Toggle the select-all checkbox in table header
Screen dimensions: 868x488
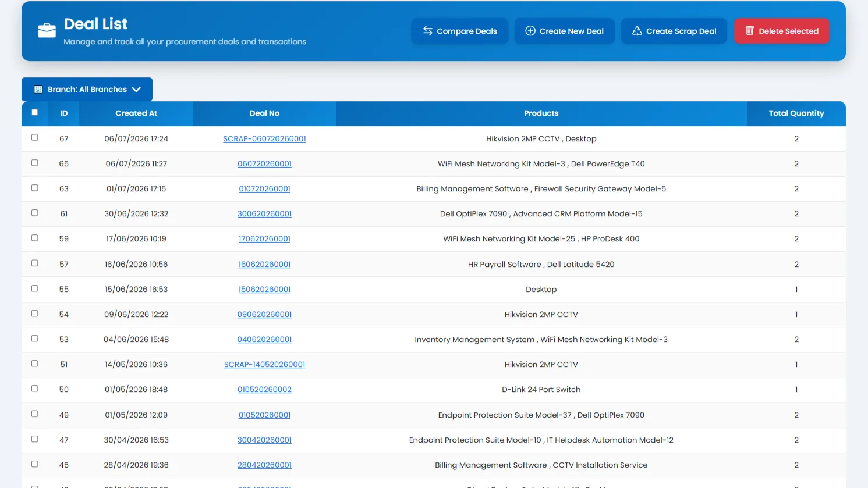[35, 112]
